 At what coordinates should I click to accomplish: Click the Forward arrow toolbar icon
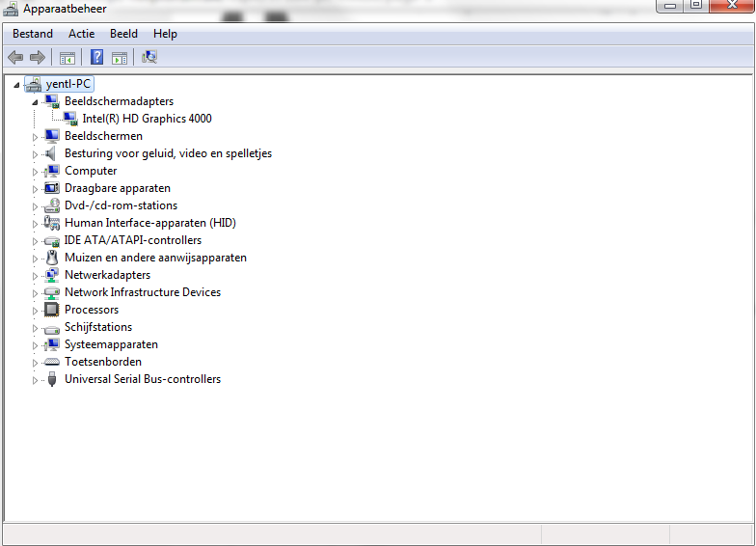(x=37, y=58)
